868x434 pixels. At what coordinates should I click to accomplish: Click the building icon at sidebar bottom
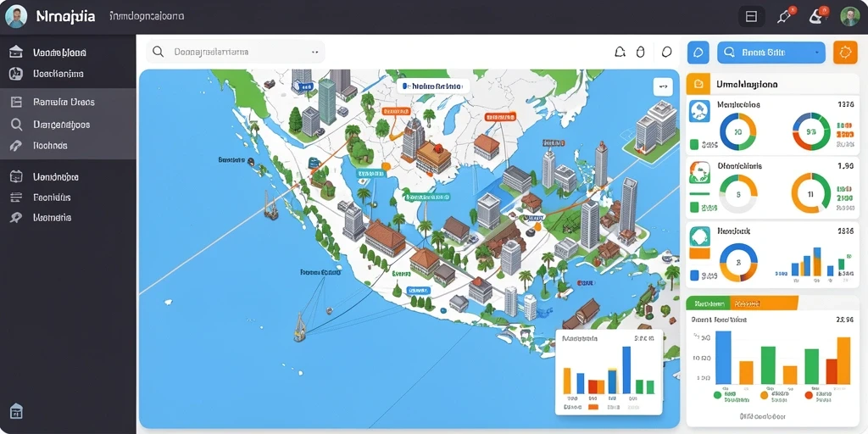pos(16,411)
